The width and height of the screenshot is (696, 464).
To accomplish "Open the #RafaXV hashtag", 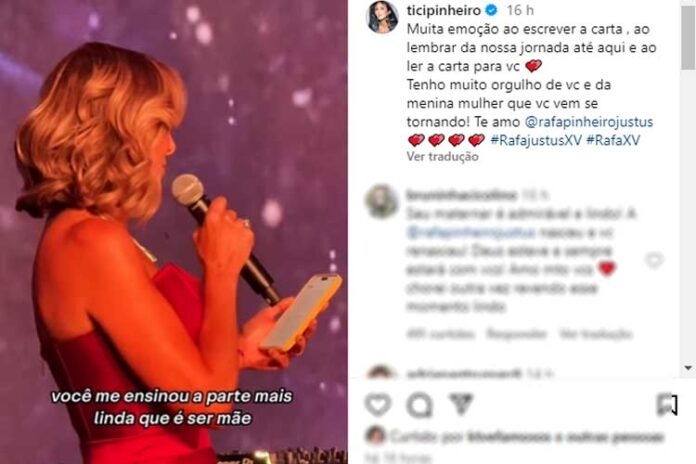I will click(613, 140).
